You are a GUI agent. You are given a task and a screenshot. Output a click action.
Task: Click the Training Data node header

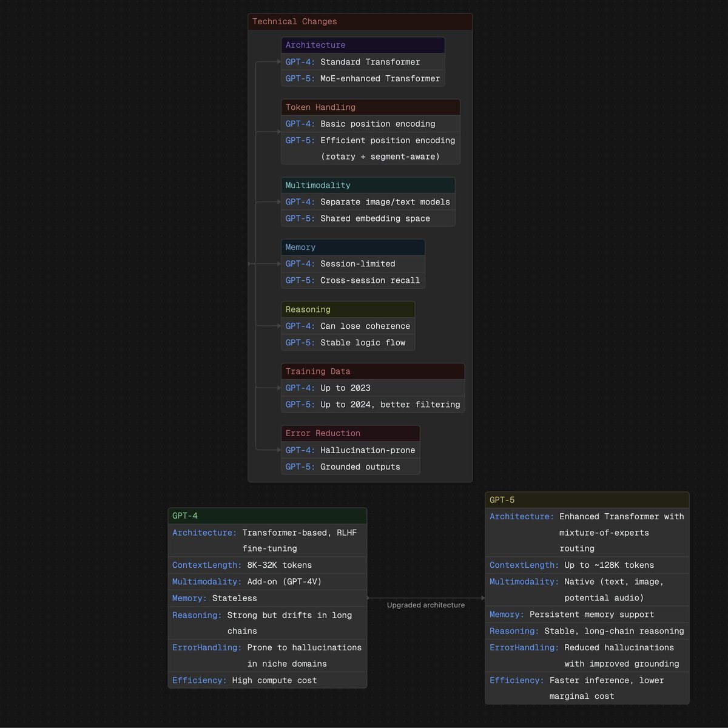(x=373, y=371)
